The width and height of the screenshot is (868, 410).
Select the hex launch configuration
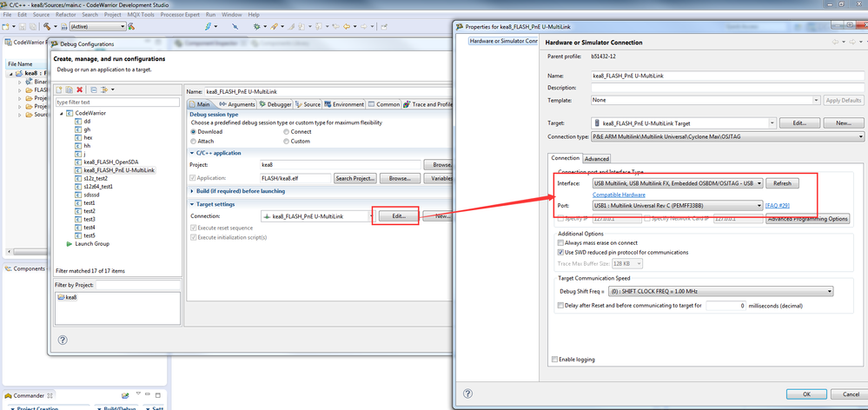[83, 137]
